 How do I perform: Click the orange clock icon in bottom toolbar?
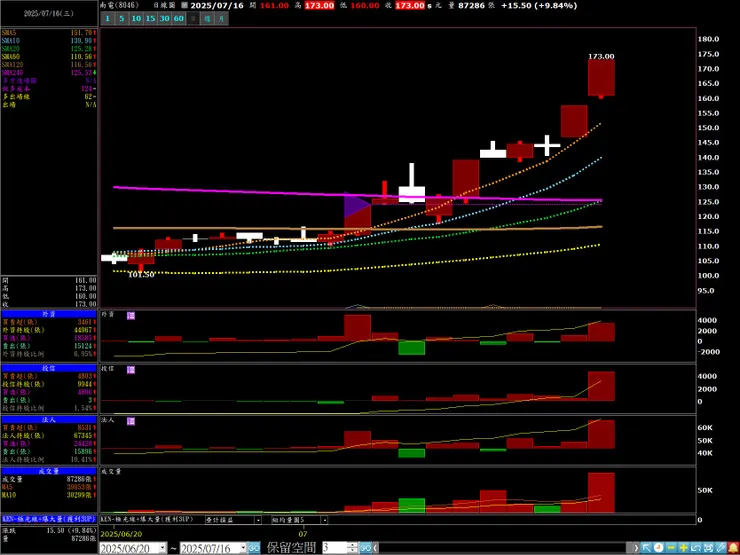(658, 548)
